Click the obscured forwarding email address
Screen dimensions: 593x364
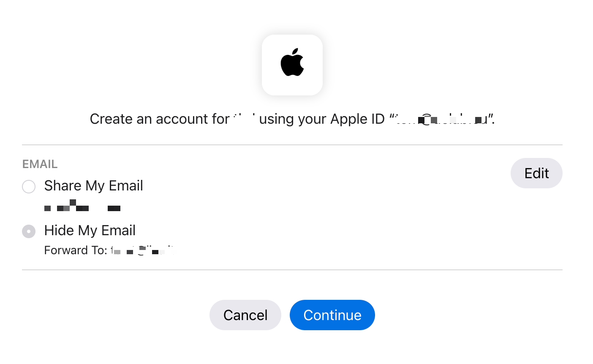pyautogui.click(x=143, y=250)
